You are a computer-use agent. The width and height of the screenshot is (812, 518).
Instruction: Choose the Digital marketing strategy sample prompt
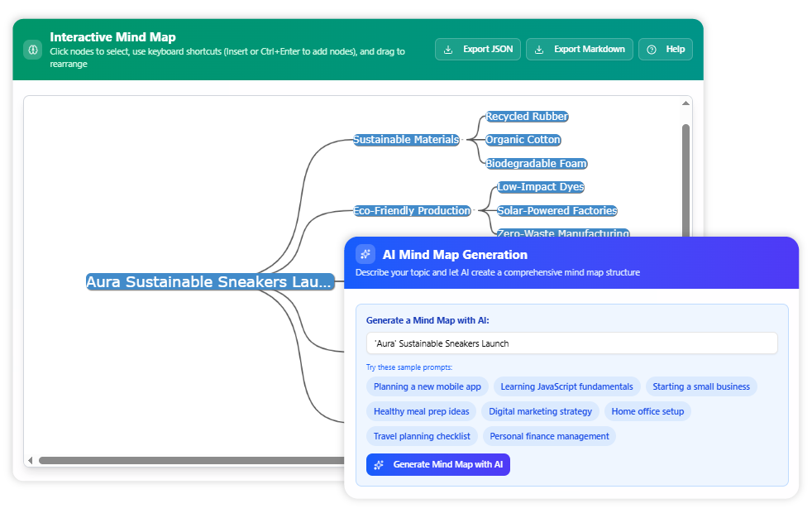click(540, 411)
